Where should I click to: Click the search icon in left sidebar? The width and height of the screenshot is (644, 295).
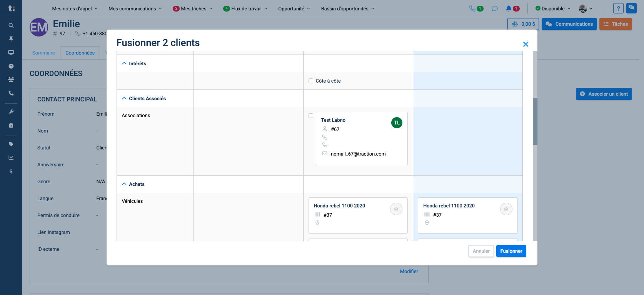pyautogui.click(x=11, y=25)
